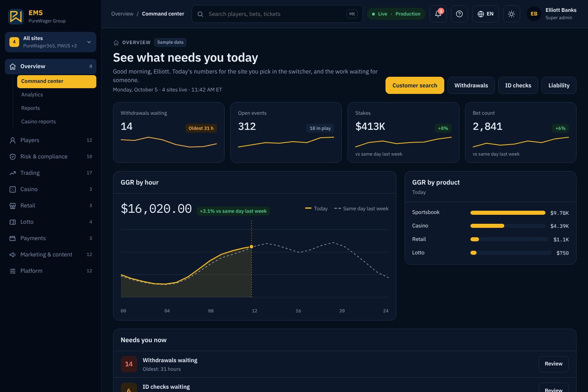Review the Withdrawals waiting item
588x392 pixels.
pos(553,364)
